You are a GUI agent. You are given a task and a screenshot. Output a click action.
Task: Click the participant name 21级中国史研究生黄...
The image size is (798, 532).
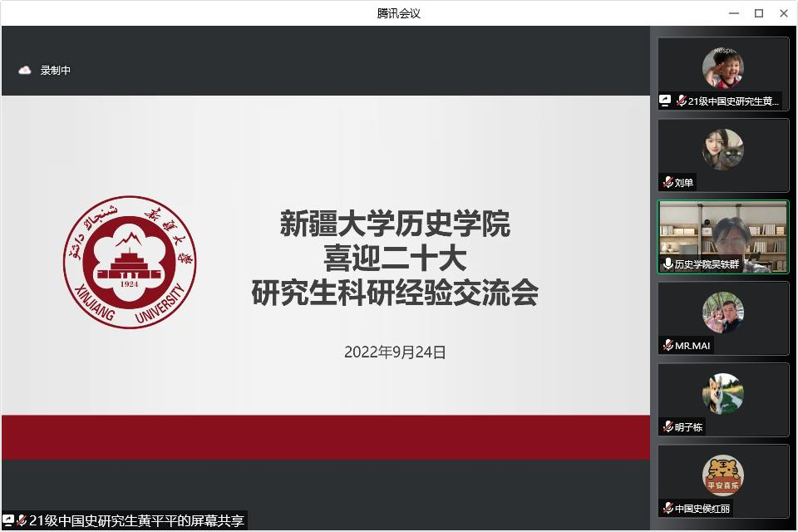coord(733,101)
